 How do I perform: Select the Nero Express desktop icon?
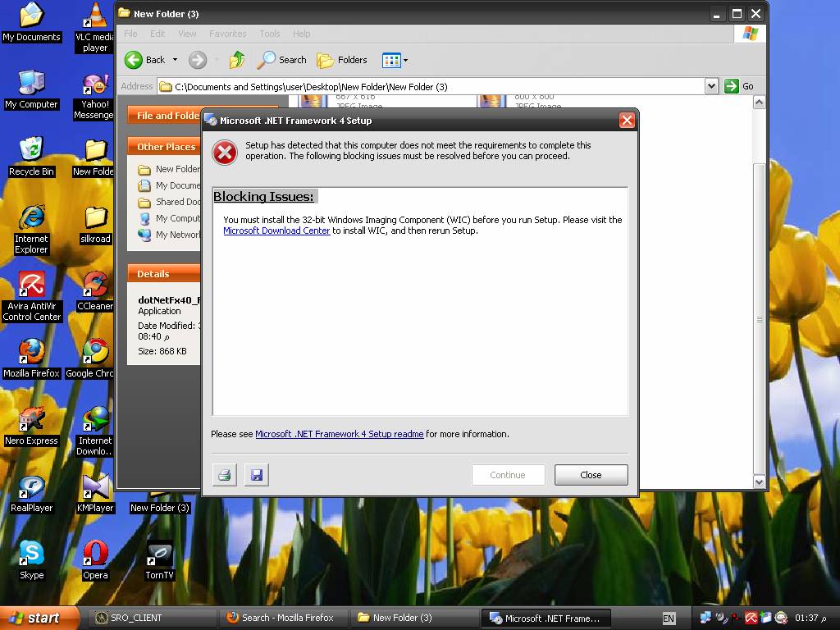tap(32, 426)
